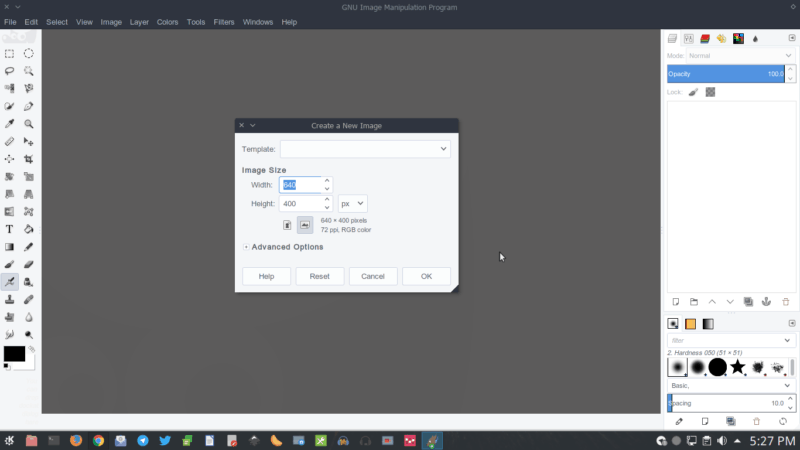Open the Template dropdown
Image resolution: width=800 pixels, height=450 pixels.
coord(365,149)
